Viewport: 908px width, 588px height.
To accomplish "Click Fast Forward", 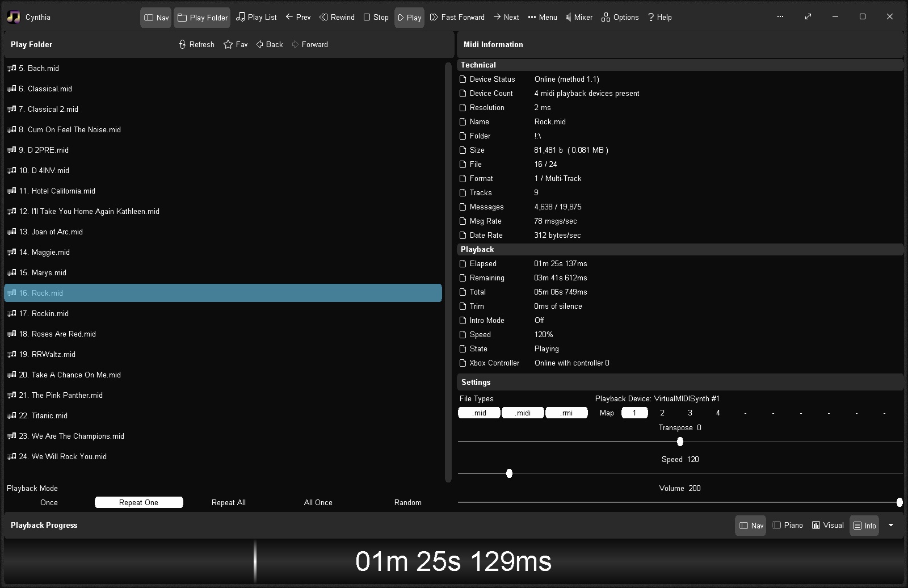I will (457, 18).
